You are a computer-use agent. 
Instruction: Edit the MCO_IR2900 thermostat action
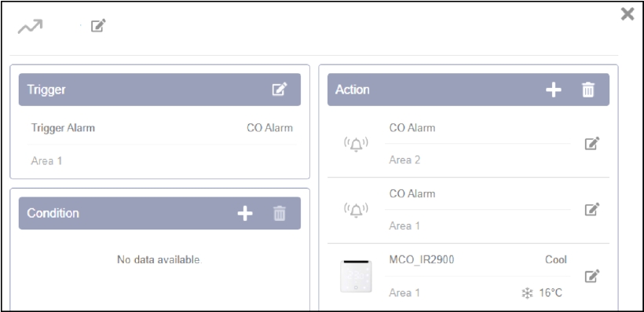(592, 276)
